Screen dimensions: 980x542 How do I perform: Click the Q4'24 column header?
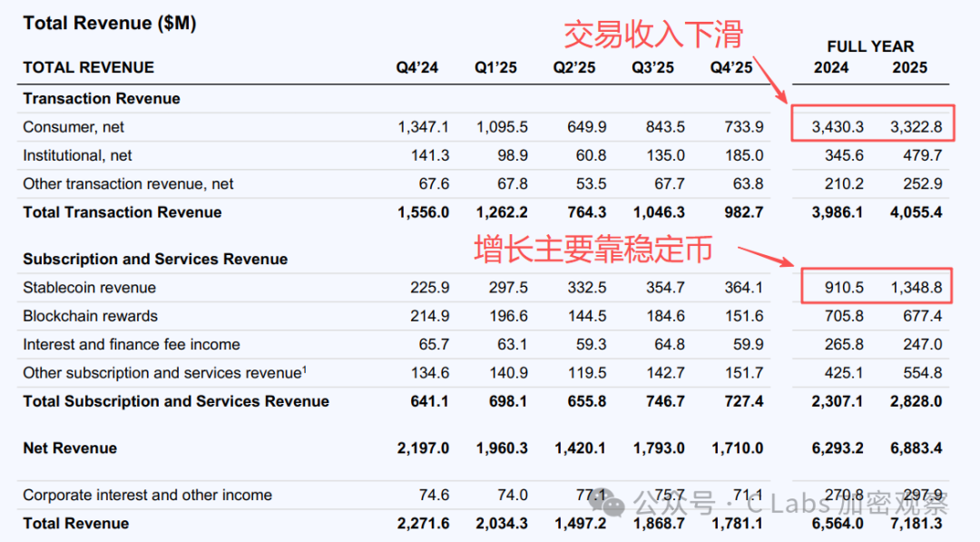pos(416,68)
